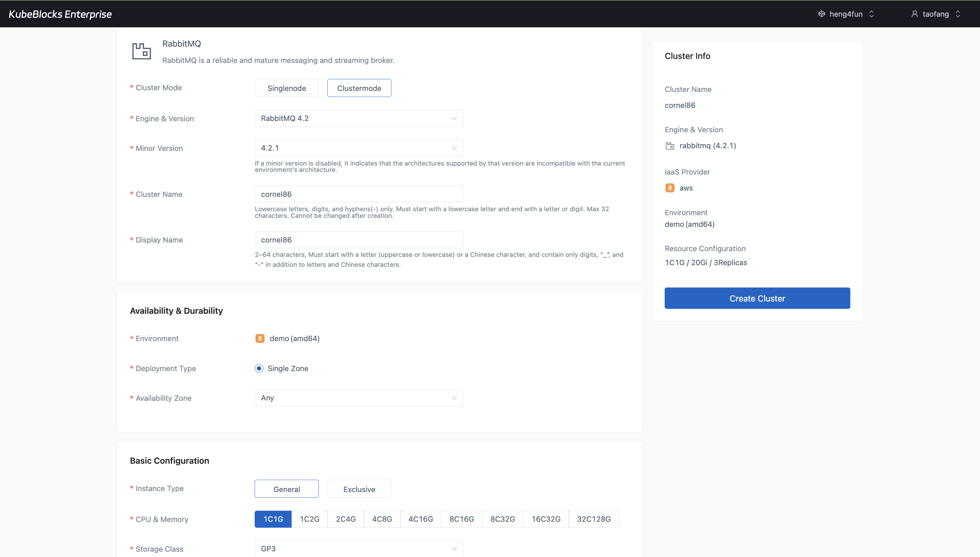Image resolution: width=980 pixels, height=557 pixels.
Task: Click the rabbitmq (4.2.1) text
Action: [708, 146]
